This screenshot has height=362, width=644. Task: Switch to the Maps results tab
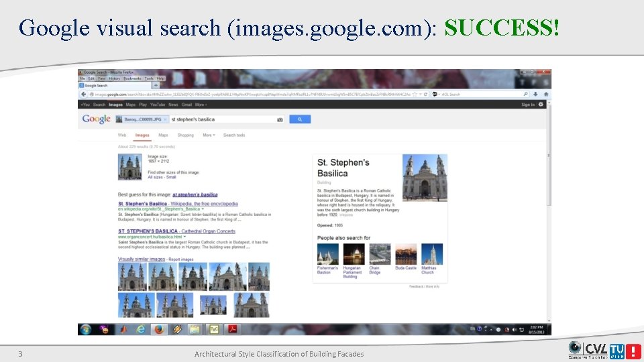pyautogui.click(x=163, y=135)
